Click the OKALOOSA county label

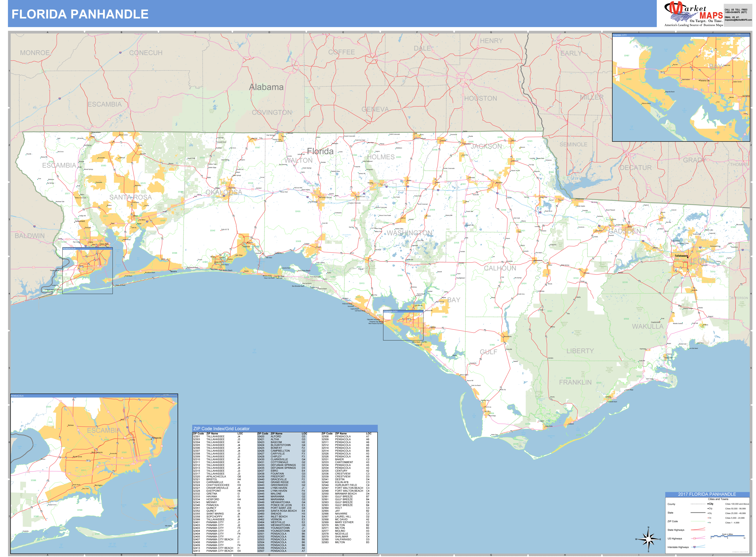coord(224,192)
